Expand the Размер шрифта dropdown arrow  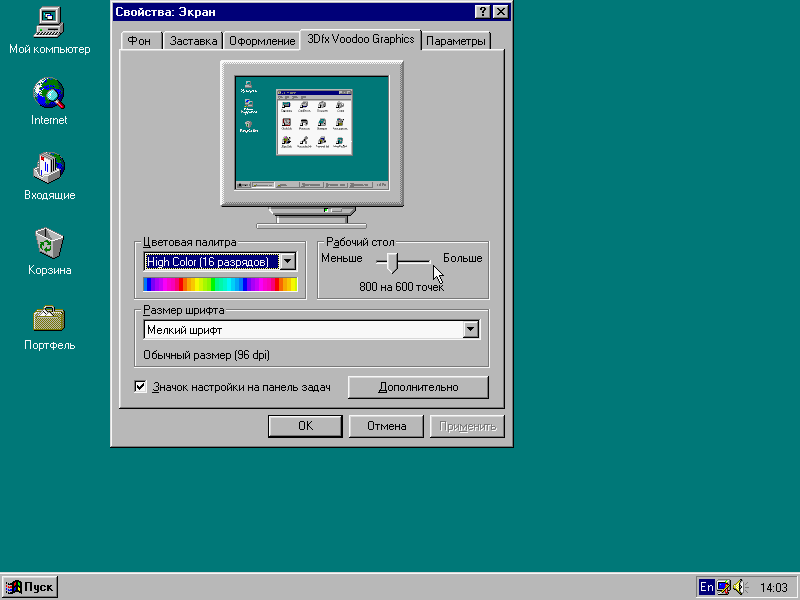point(471,330)
